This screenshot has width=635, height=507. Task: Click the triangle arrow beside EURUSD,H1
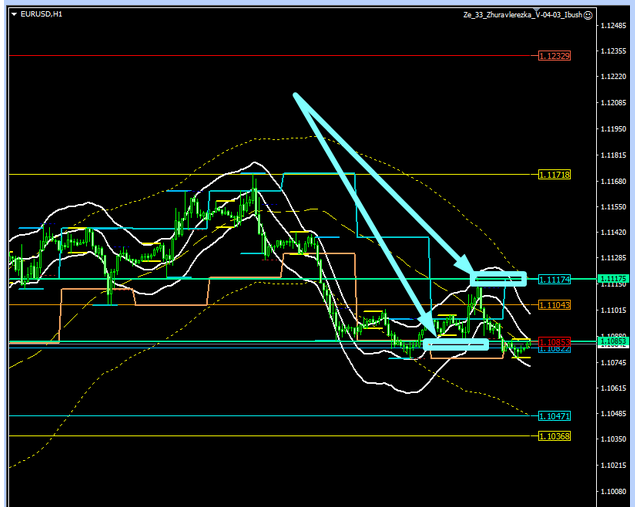pos(13,15)
